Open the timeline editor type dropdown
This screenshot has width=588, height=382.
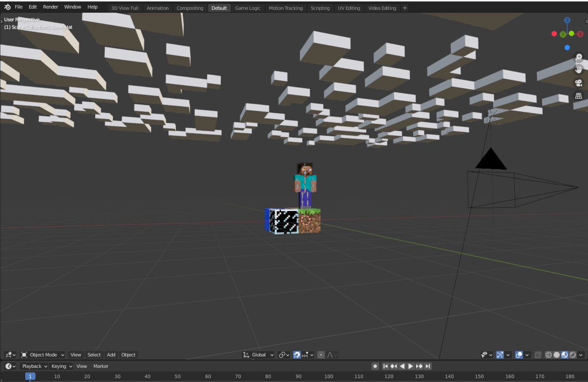(10, 366)
